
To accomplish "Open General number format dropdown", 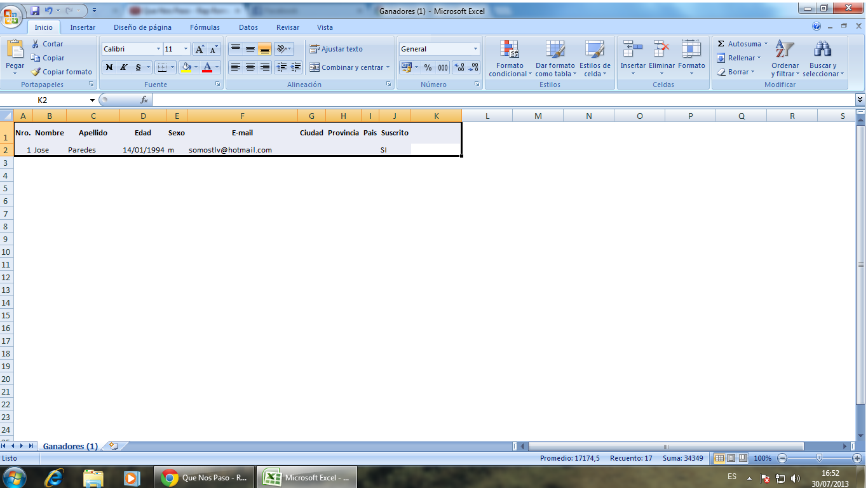I will click(x=475, y=49).
